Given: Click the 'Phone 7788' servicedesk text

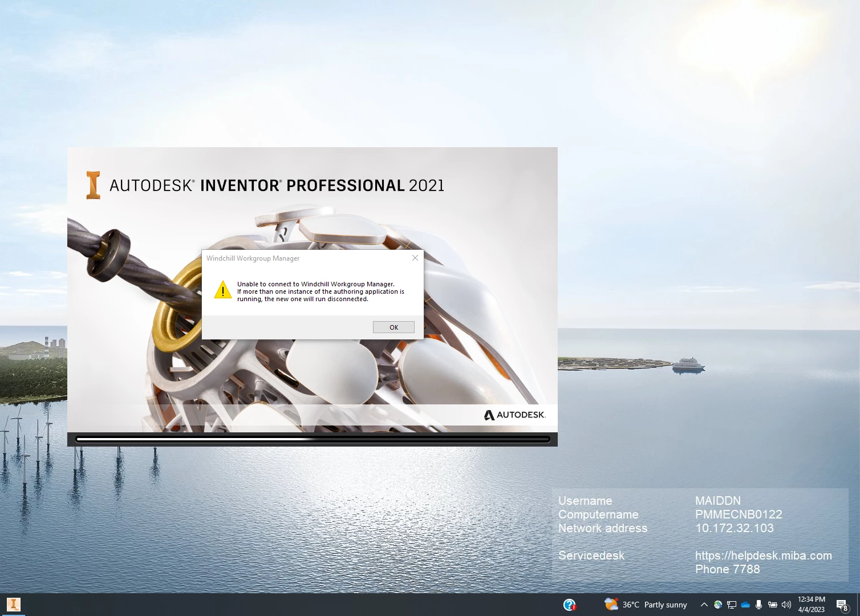Looking at the screenshot, I should [x=727, y=569].
